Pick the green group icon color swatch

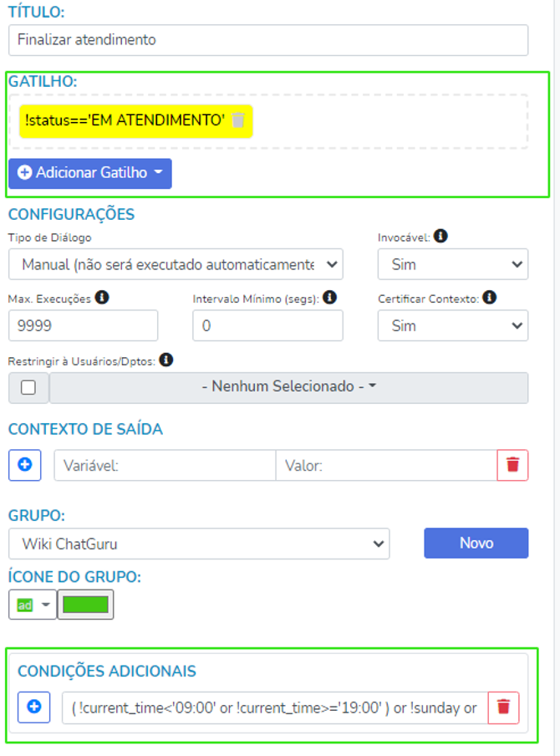[x=85, y=605]
